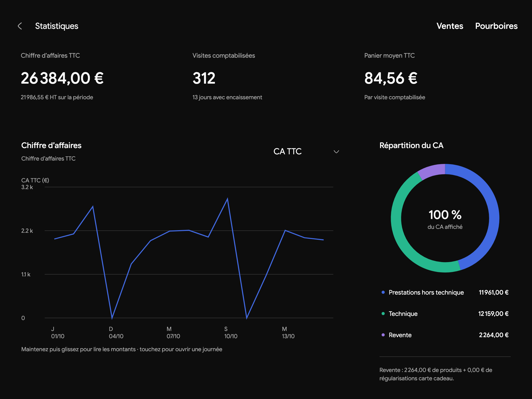Tap the 13/10 date on chart axis
Screen dimensions: 532x399
pos(288,336)
